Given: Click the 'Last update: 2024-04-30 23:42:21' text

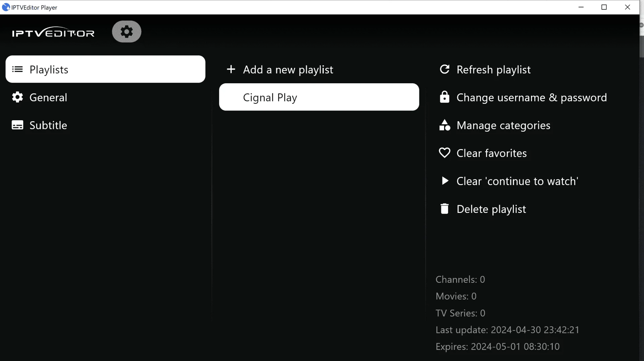Looking at the screenshot, I should 507,330.
